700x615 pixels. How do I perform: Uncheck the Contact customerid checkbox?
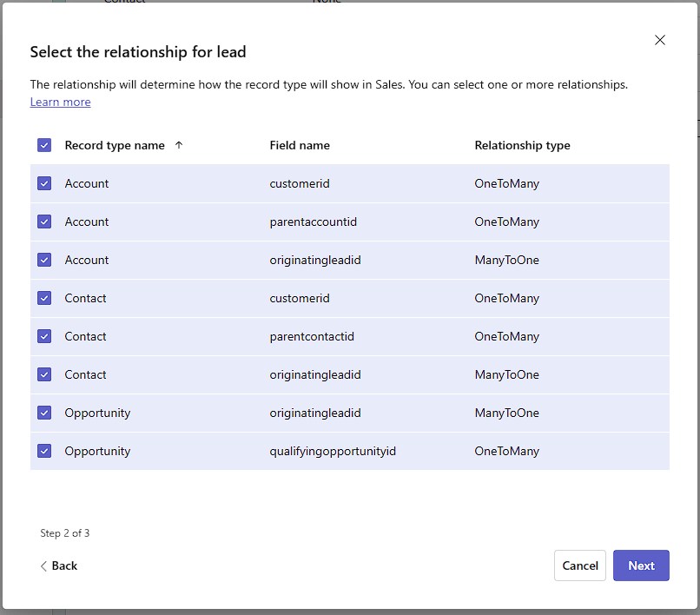click(x=44, y=298)
